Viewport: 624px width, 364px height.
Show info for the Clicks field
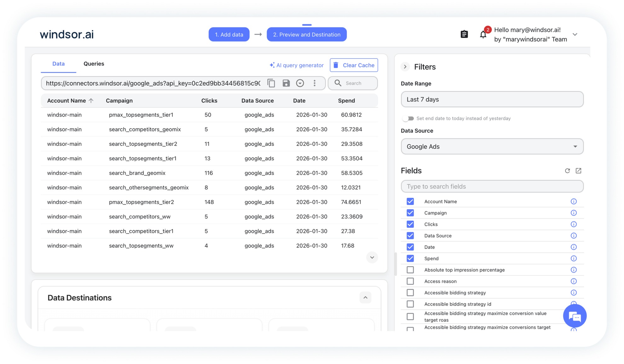(x=574, y=224)
